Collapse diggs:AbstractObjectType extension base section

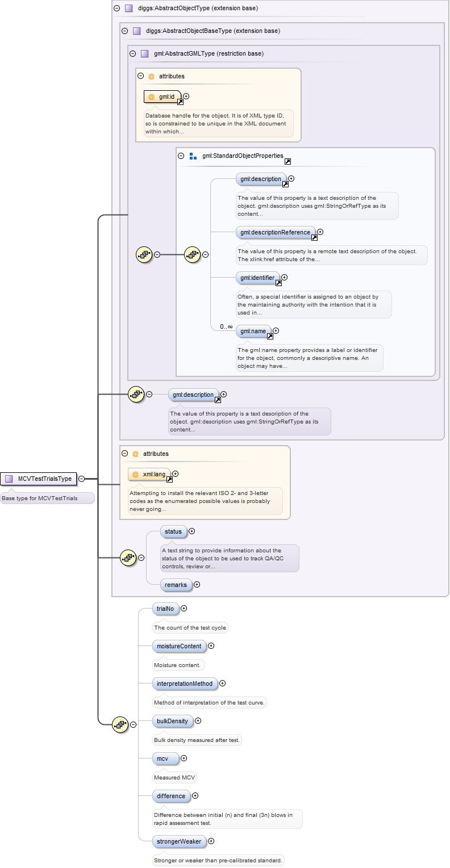[117, 9]
